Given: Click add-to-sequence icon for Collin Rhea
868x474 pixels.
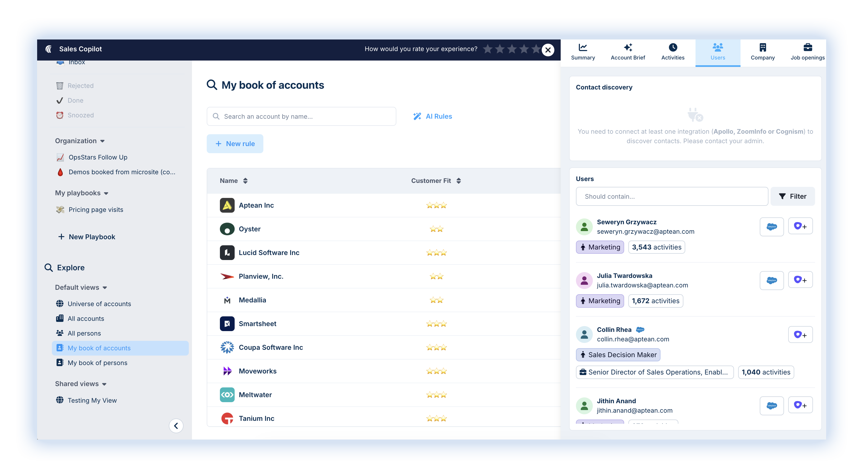Looking at the screenshot, I should [800, 335].
